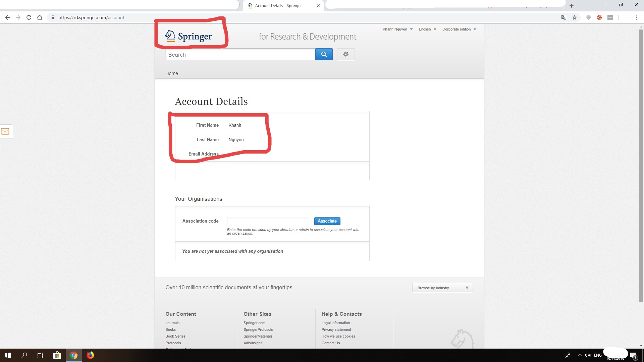Screen dimensions: 644x362
Task: Open Chrome's three-dot menu
Action: coord(637,17)
